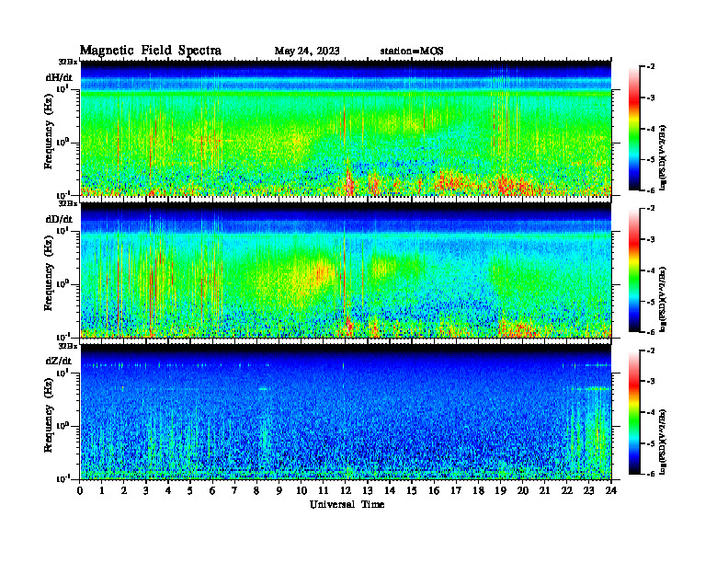Click the dD/dt spectrogram plot area
The width and height of the screenshot is (728, 563).
(x=346, y=270)
